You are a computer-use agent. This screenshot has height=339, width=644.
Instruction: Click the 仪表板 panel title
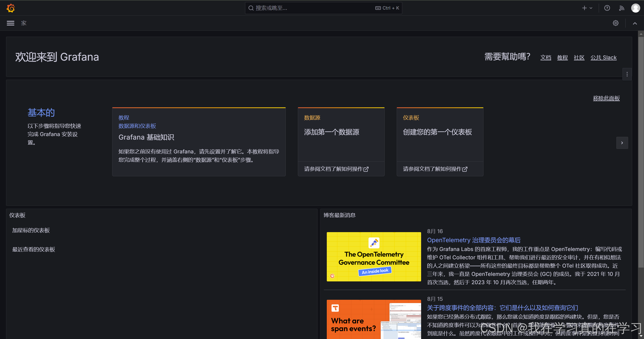click(x=17, y=215)
